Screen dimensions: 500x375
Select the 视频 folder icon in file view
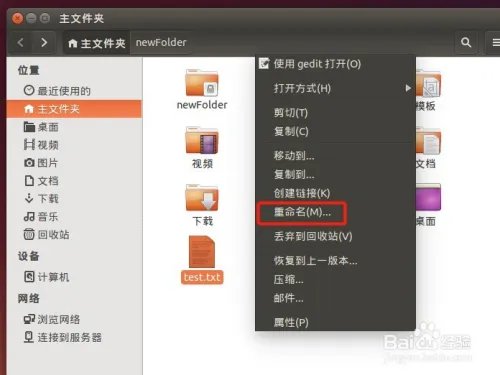[x=202, y=141]
